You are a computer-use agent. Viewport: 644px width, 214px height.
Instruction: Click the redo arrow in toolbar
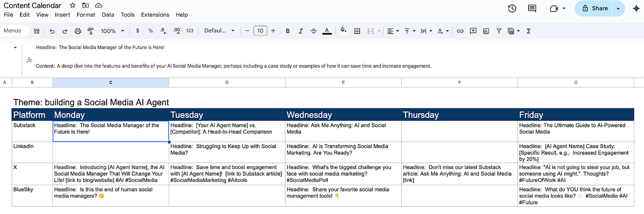coord(65,31)
